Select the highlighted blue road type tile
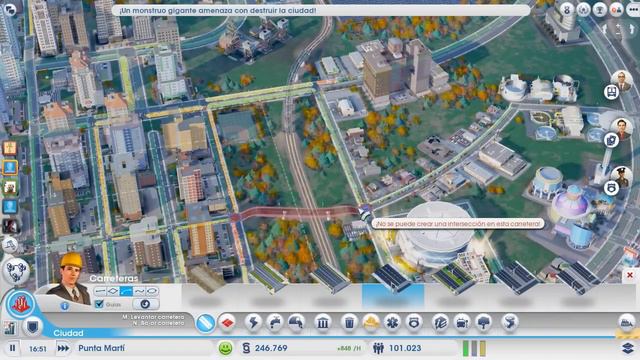Screen dimensions: 640x360 pyautogui.click(x=393, y=284)
